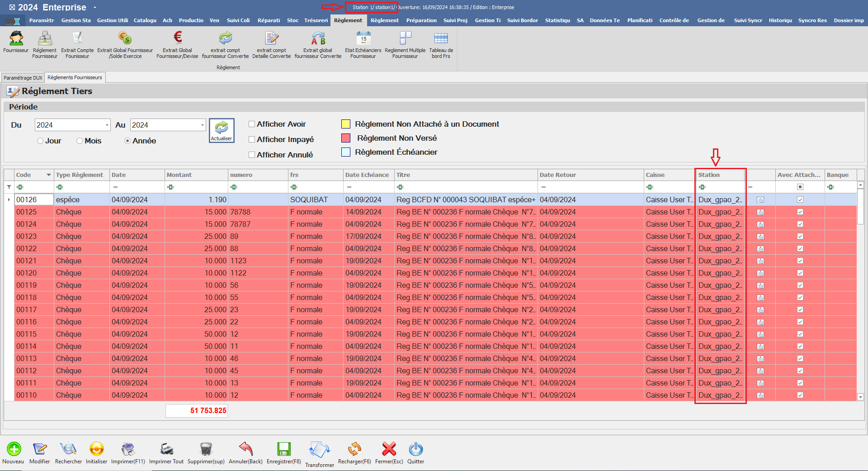The image size is (868, 471).
Task: Toggle Avec Attach checkbox for row 00126
Action: (x=800, y=200)
